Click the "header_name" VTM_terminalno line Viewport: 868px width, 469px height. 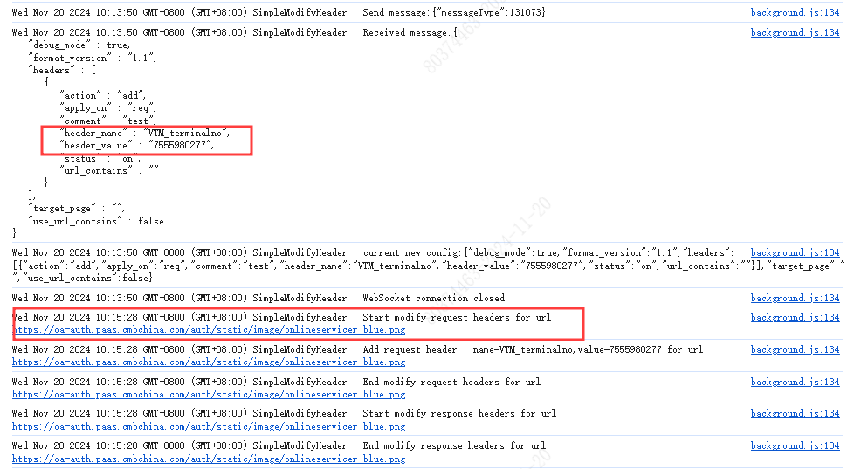143,133
